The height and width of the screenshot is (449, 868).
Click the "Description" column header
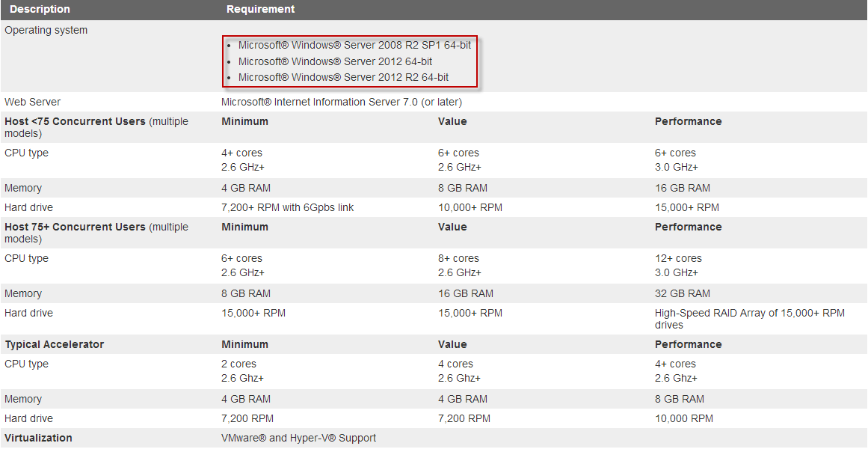[x=40, y=10]
